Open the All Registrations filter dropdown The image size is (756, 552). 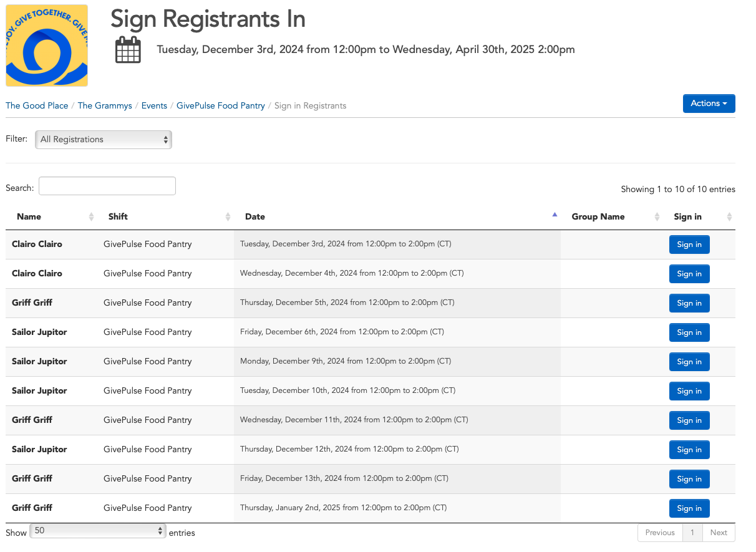104,140
